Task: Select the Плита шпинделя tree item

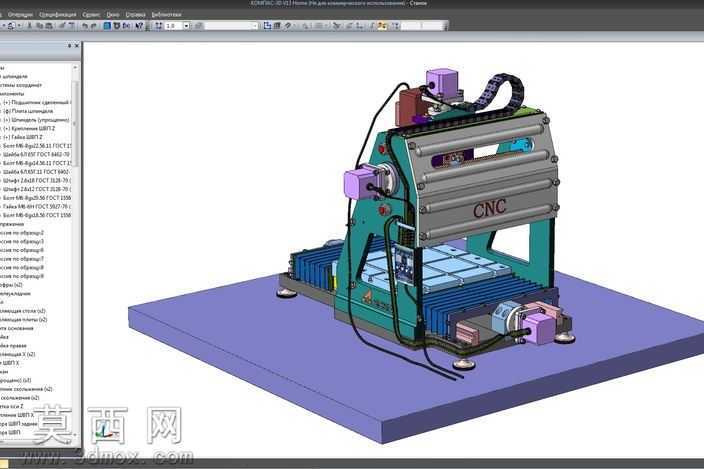Action: coord(28,111)
